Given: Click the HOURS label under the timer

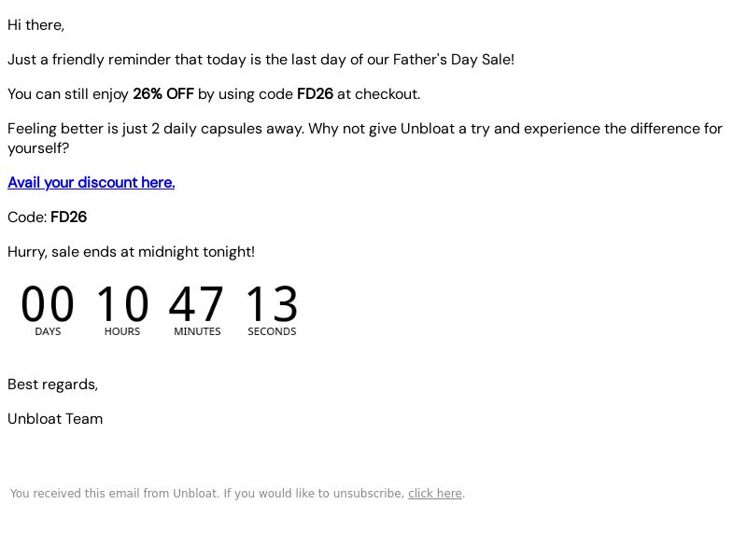Looking at the screenshot, I should [x=122, y=331].
